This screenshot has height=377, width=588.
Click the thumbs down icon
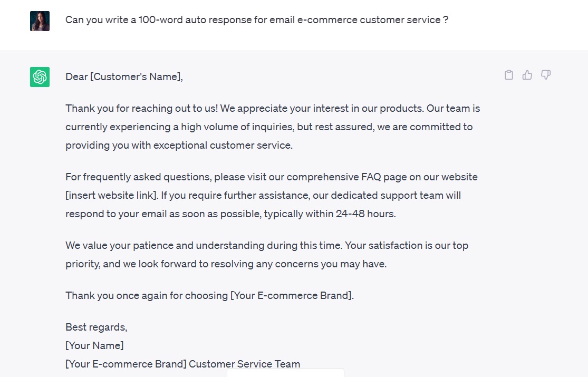click(546, 75)
